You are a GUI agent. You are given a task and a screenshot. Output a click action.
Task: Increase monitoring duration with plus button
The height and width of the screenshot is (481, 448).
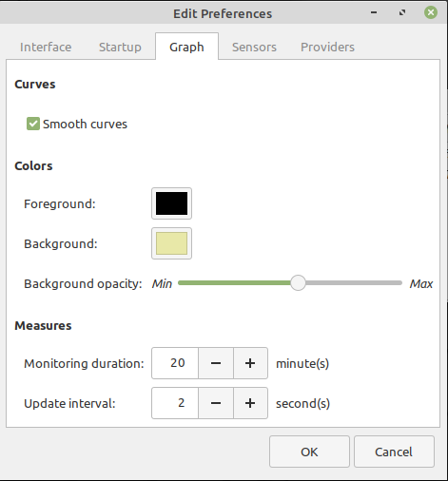tap(250, 363)
